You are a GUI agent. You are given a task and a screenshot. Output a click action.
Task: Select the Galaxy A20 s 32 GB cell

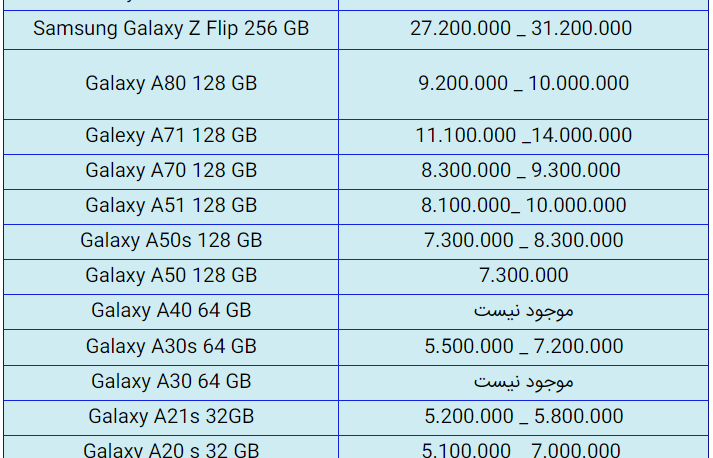pyautogui.click(x=171, y=447)
